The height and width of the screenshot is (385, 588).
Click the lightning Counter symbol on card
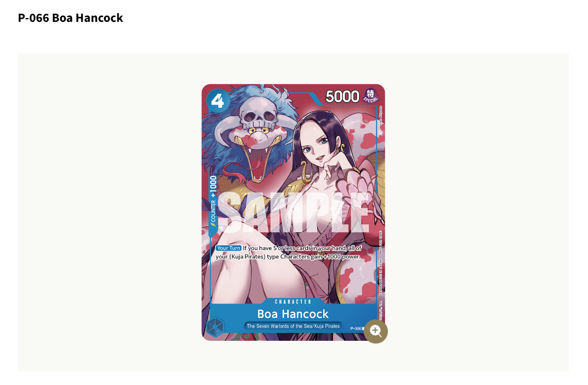[213, 224]
